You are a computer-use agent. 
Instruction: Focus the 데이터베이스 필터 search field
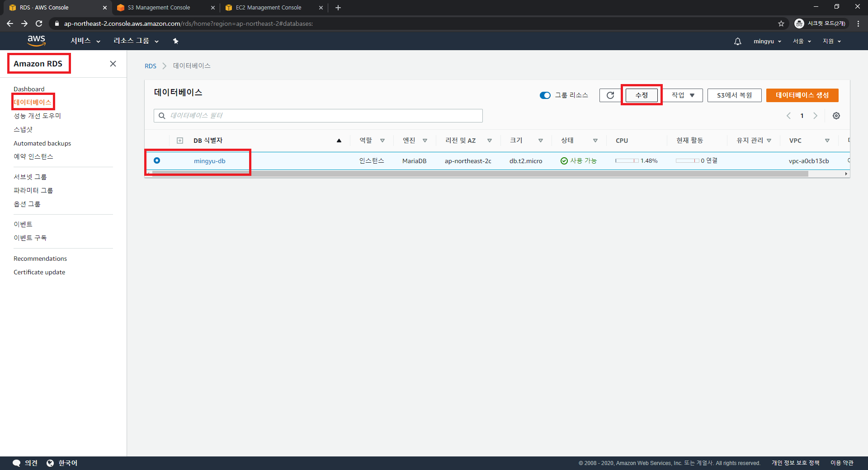[x=318, y=116]
